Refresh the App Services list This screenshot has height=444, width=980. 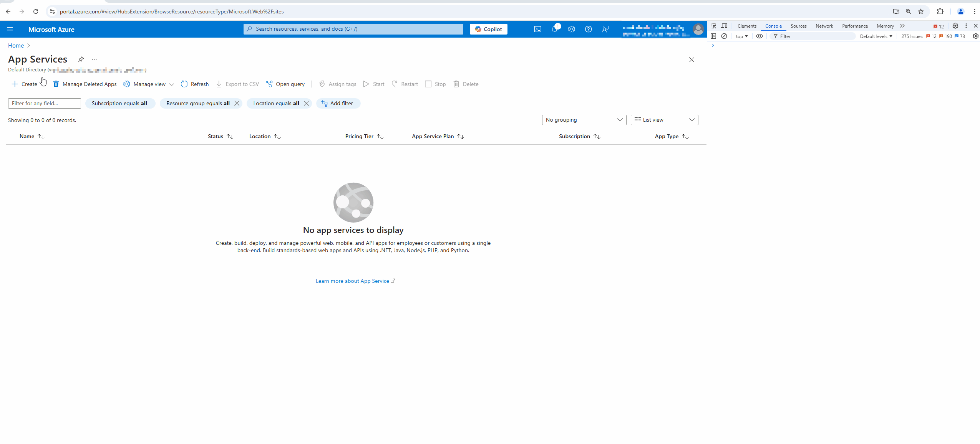coord(195,84)
